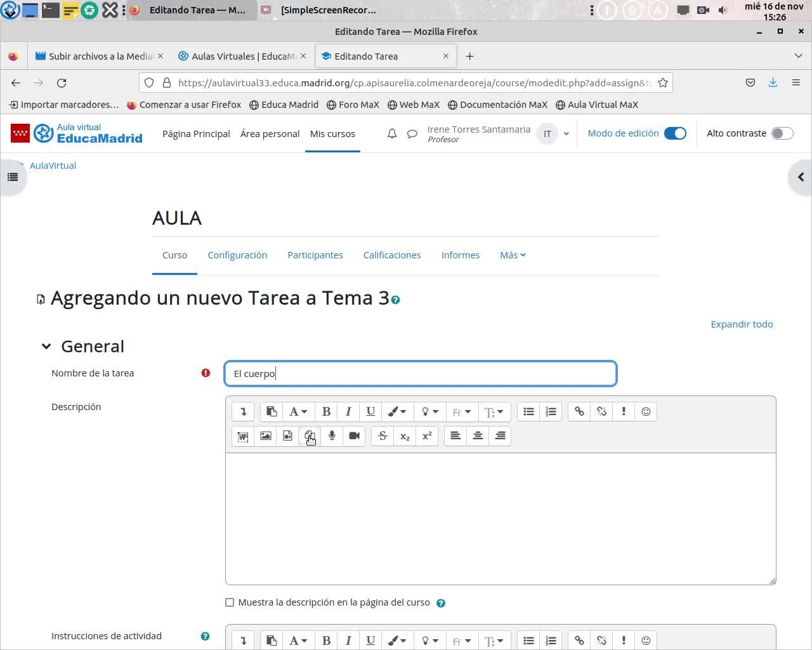Show help for Muestra la descripción option
The width and height of the screenshot is (812, 650).
tap(441, 603)
